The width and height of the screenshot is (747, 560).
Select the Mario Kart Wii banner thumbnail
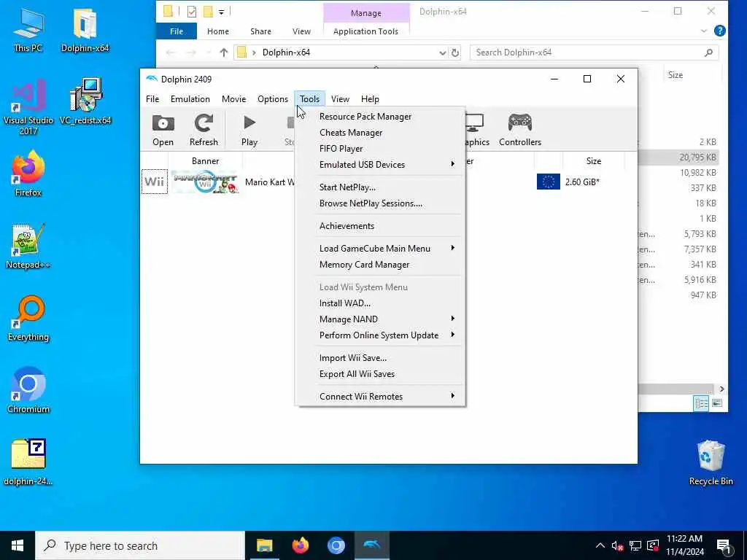click(205, 182)
